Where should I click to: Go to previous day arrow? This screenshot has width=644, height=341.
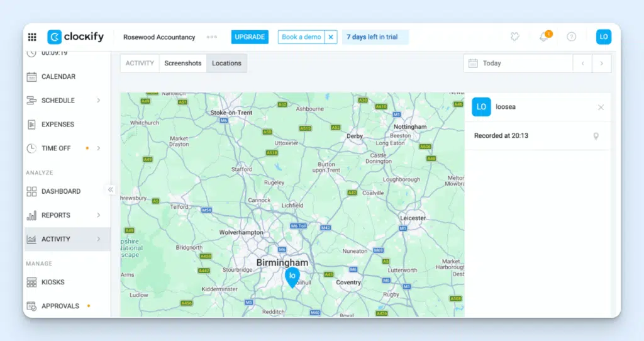[x=582, y=64]
